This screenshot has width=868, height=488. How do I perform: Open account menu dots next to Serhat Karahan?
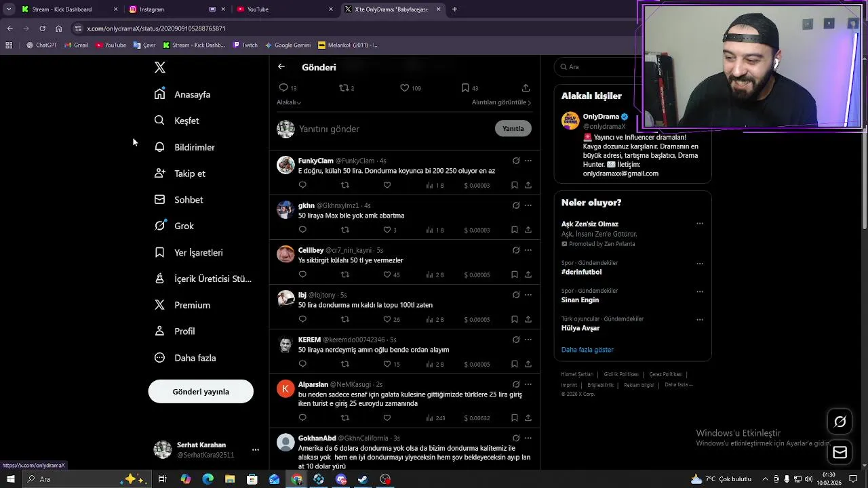pos(256,449)
